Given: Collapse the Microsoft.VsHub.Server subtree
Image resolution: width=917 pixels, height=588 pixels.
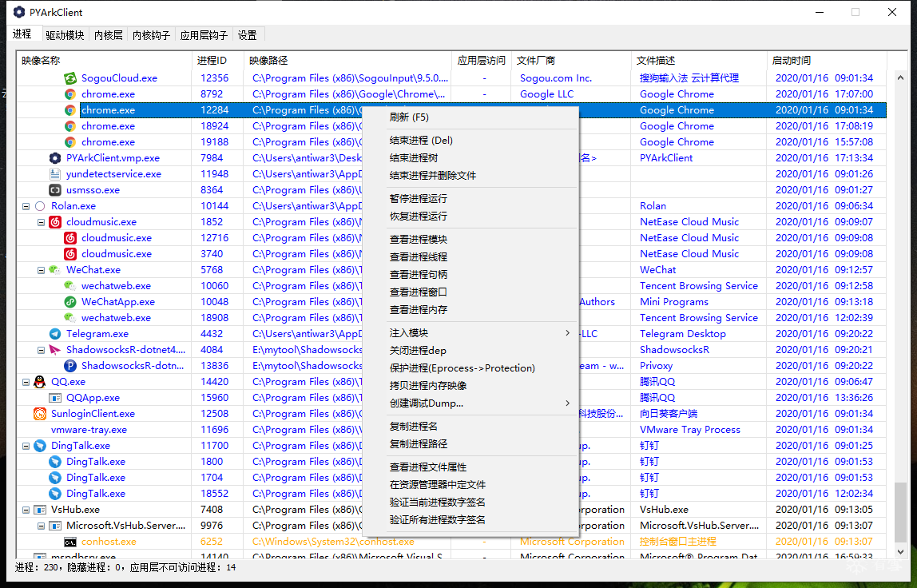Looking at the screenshot, I should (41, 526).
